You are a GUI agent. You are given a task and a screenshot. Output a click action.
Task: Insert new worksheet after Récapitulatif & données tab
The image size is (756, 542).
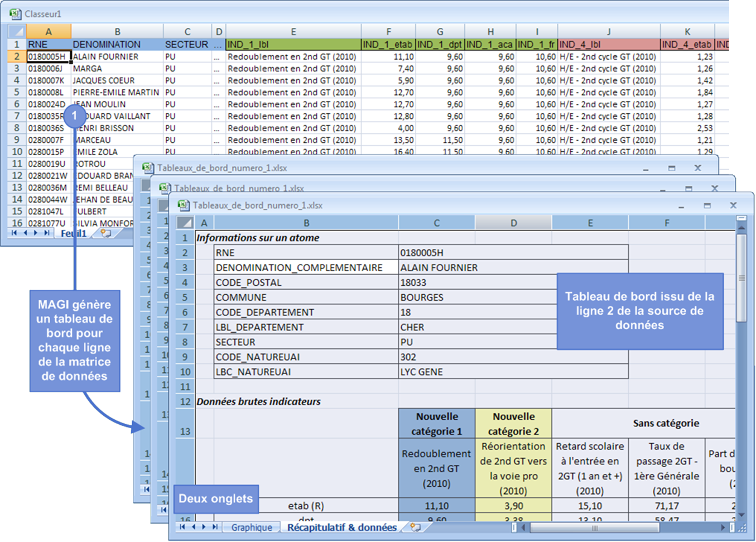(x=415, y=527)
